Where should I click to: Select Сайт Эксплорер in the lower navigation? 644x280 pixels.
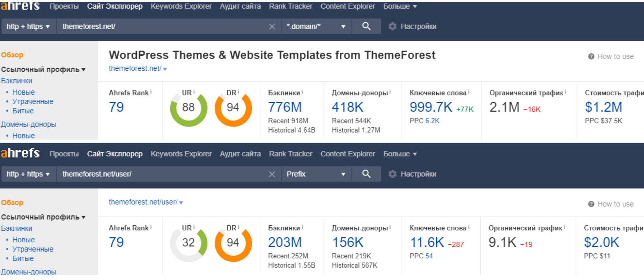coord(115,154)
